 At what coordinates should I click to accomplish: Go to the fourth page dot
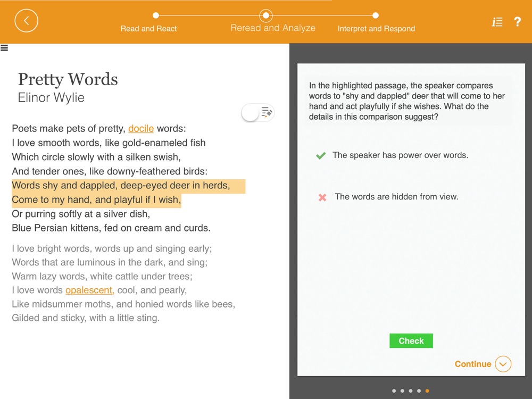tap(419, 391)
